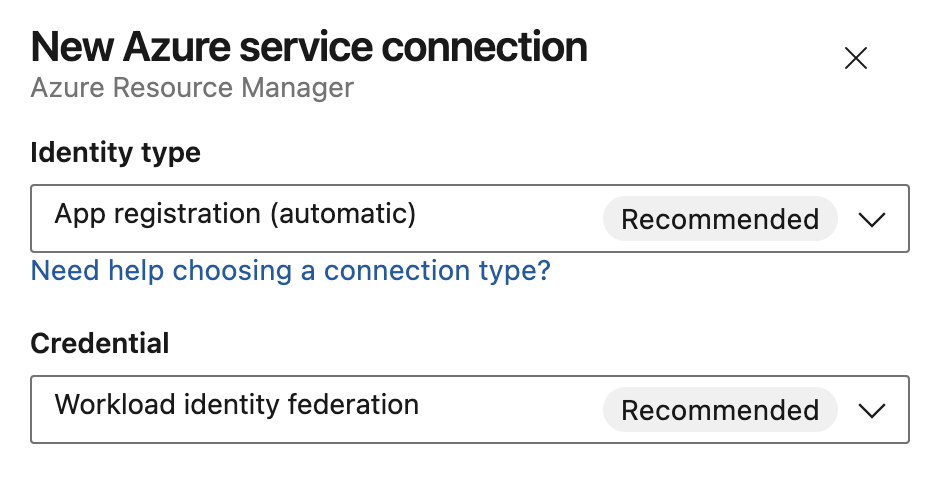Viewport: 932px width, 480px height.
Task: Expand the Identity type dropdown chevron
Action: pos(871,219)
